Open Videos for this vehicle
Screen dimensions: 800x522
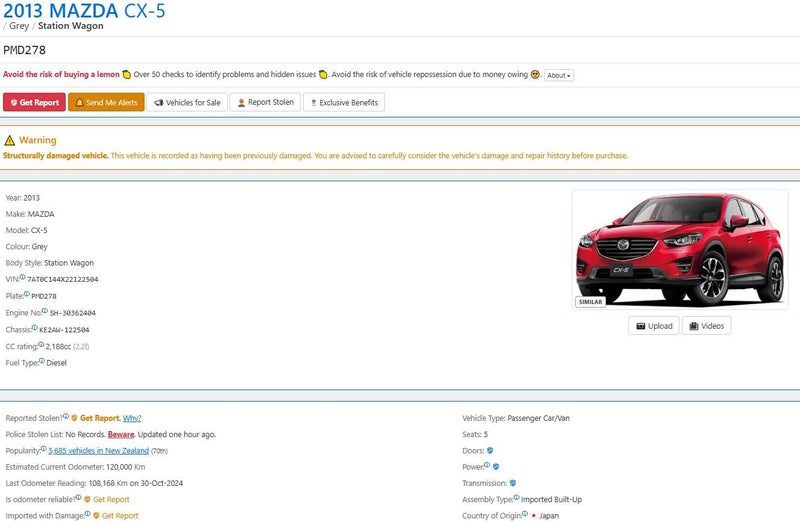[706, 326]
